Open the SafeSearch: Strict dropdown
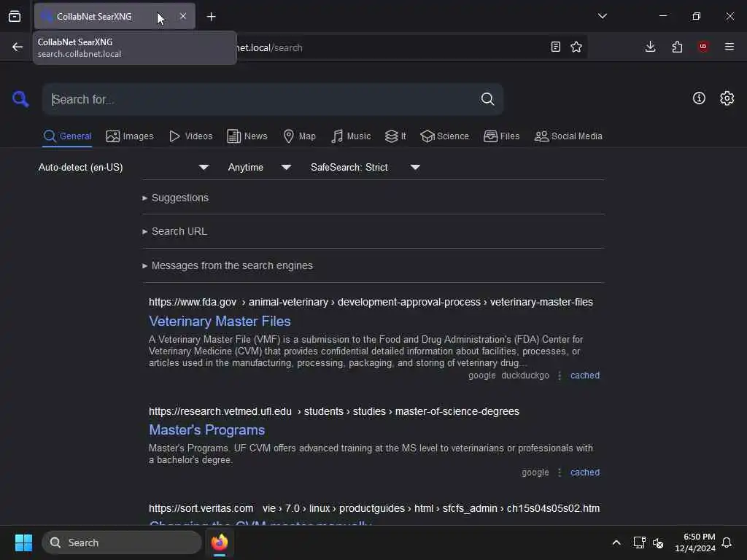 click(x=365, y=167)
